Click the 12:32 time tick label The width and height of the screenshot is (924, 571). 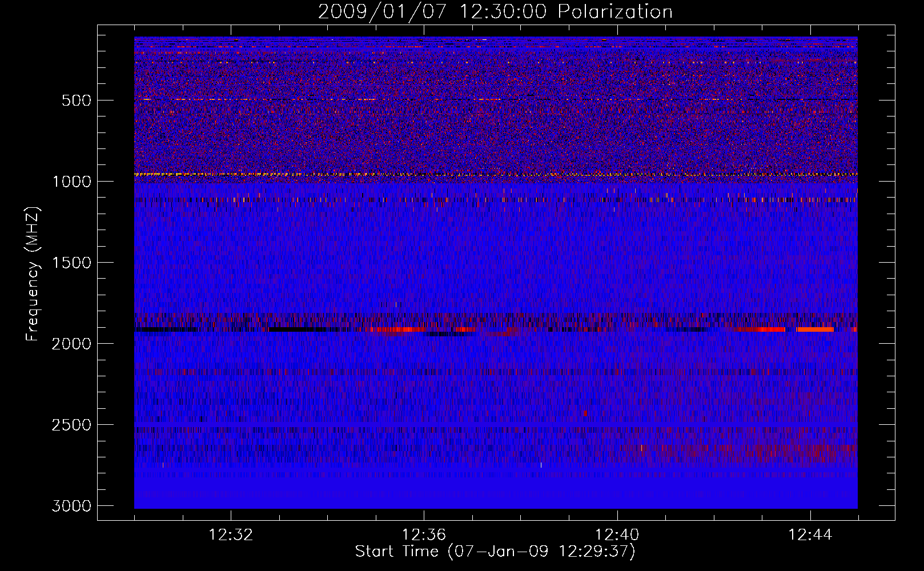[231, 535]
